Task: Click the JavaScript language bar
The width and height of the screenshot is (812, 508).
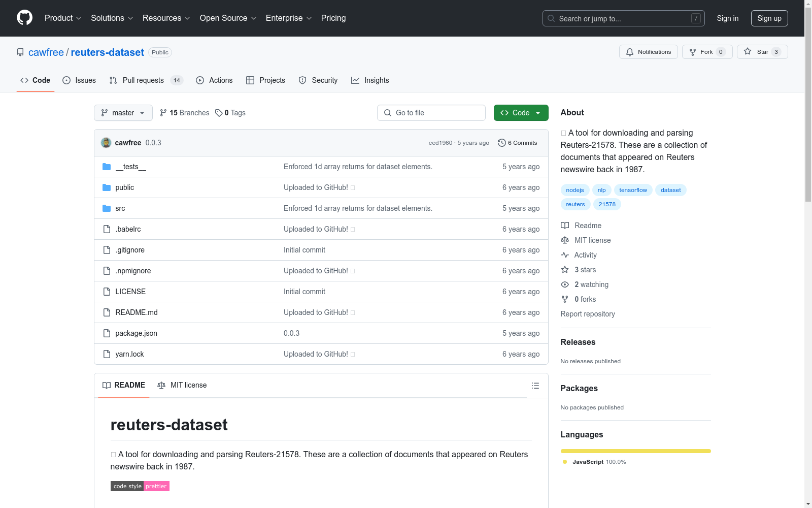Action: [636, 451]
